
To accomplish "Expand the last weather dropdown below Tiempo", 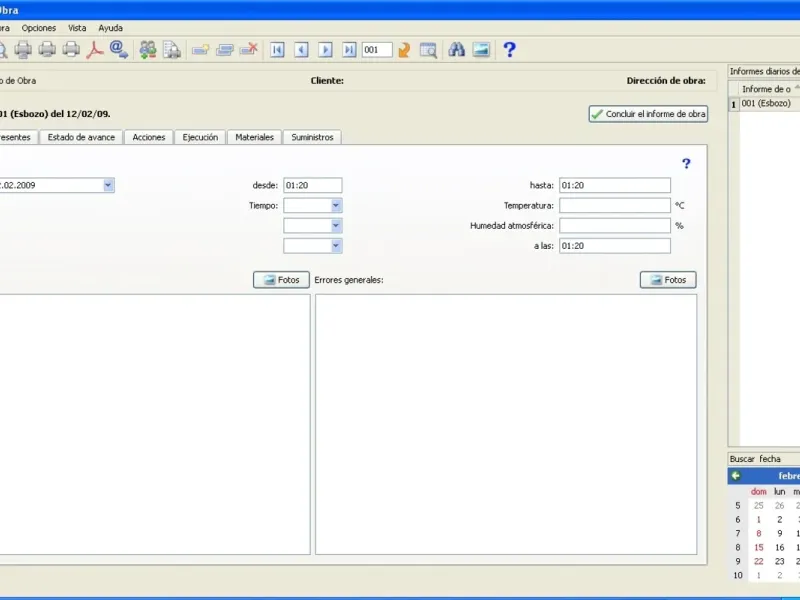I will coord(336,246).
